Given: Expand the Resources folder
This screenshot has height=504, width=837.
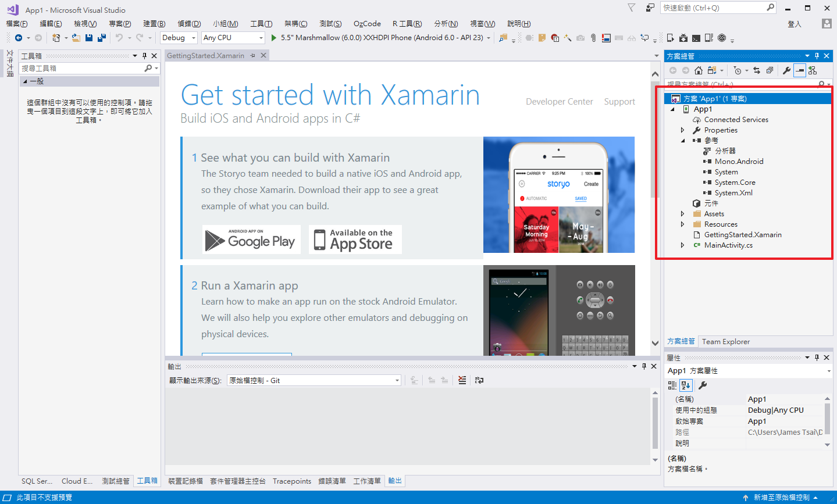Looking at the screenshot, I should [683, 224].
